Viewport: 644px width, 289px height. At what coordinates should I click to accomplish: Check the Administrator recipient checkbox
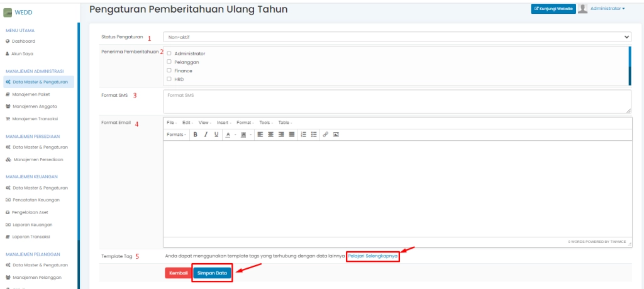169,54
